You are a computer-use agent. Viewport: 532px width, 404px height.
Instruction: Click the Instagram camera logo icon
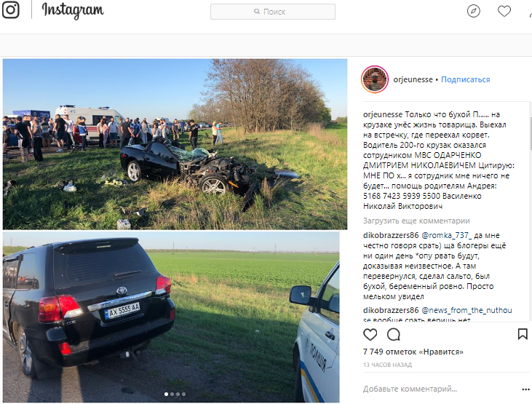(10, 9)
